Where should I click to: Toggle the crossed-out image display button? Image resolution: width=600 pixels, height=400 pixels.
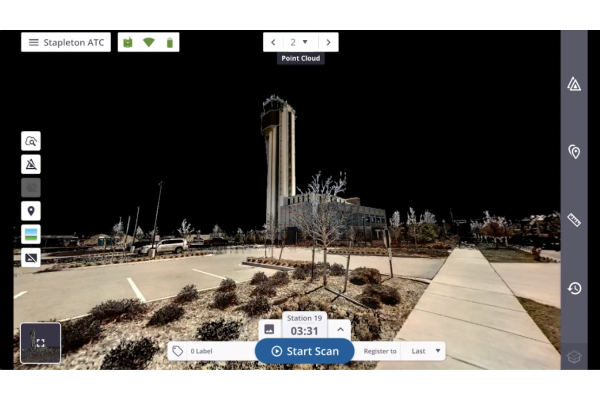pos(31,257)
